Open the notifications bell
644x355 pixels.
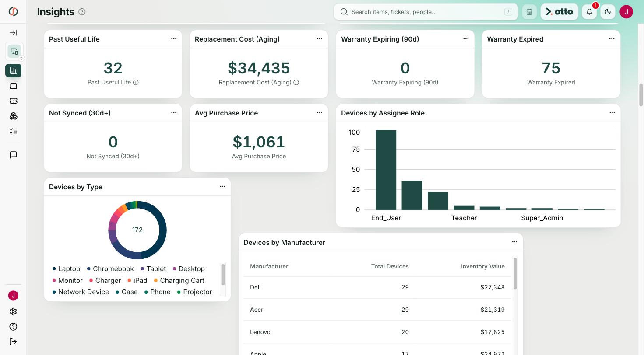(589, 12)
